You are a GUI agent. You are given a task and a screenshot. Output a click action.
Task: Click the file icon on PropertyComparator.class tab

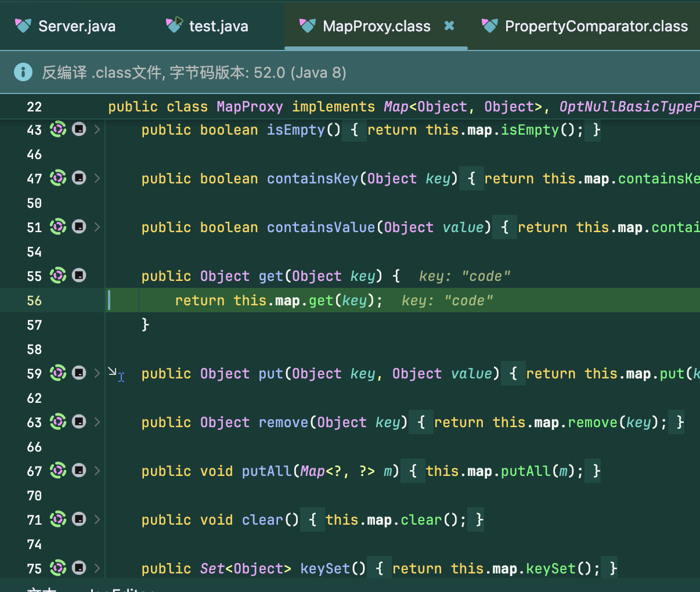(x=490, y=26)
